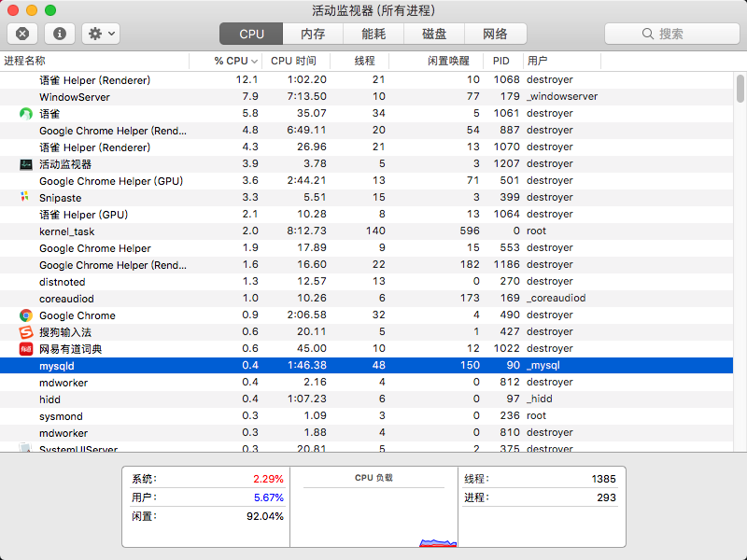Screen dimensions: 747x560
Task: Sort by the 用户 column header
Action: [x=562, y=61]
